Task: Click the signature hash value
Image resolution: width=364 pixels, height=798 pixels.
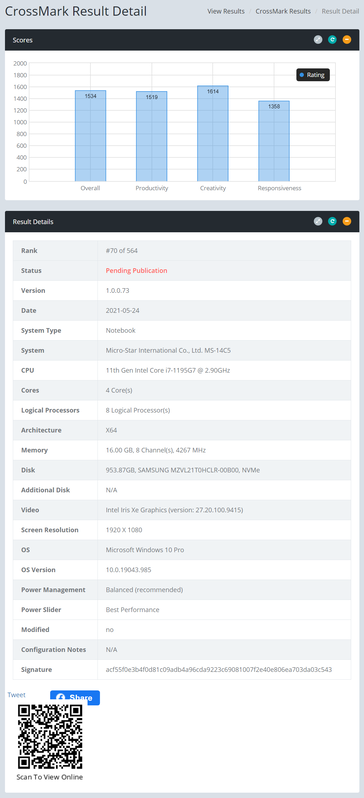Action: (x=219, y=670)
